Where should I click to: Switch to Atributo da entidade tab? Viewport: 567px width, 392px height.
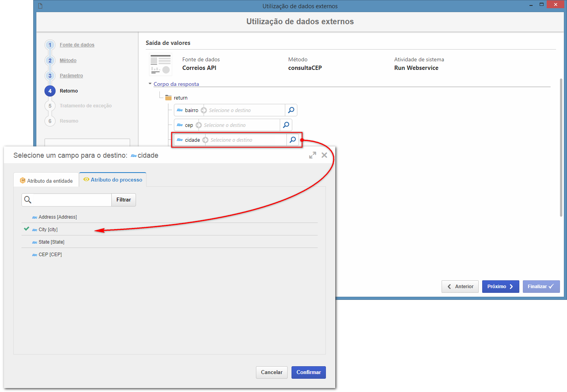tap(46, 180)
